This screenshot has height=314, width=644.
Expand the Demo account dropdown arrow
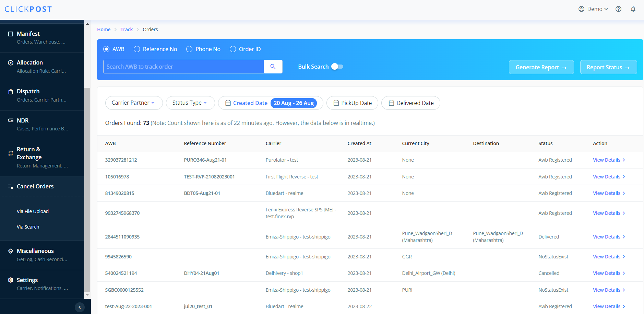pyautogui.click(x=606, y=9)
